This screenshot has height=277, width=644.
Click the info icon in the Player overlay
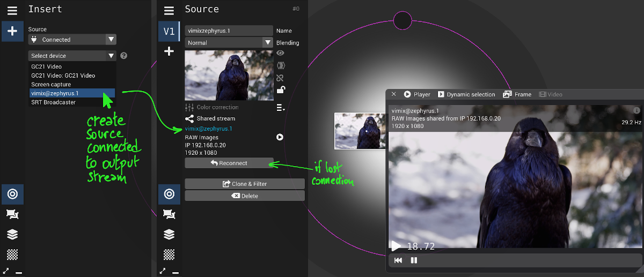tap(637, 110)
